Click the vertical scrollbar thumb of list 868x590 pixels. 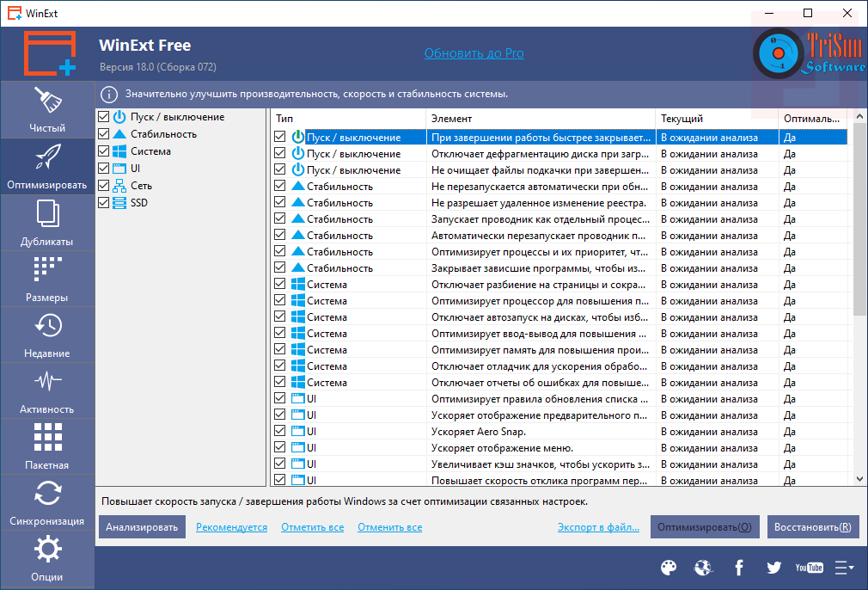coord(859,218)
